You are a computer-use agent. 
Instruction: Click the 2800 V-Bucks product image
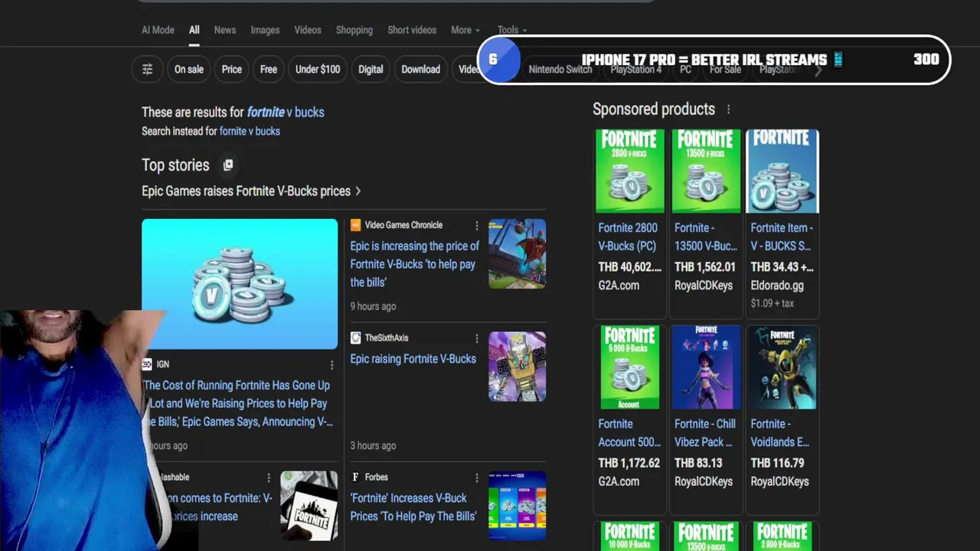click(629, 171)
